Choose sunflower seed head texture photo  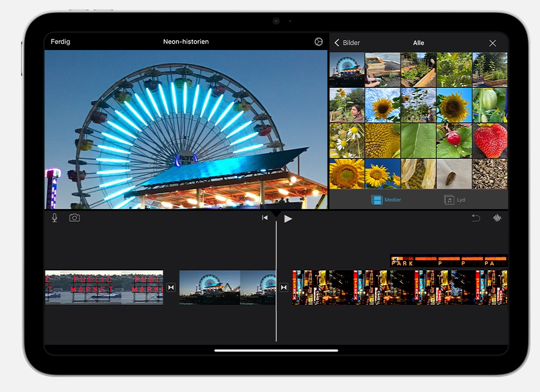pyautogui.click(x=382, y=141)
